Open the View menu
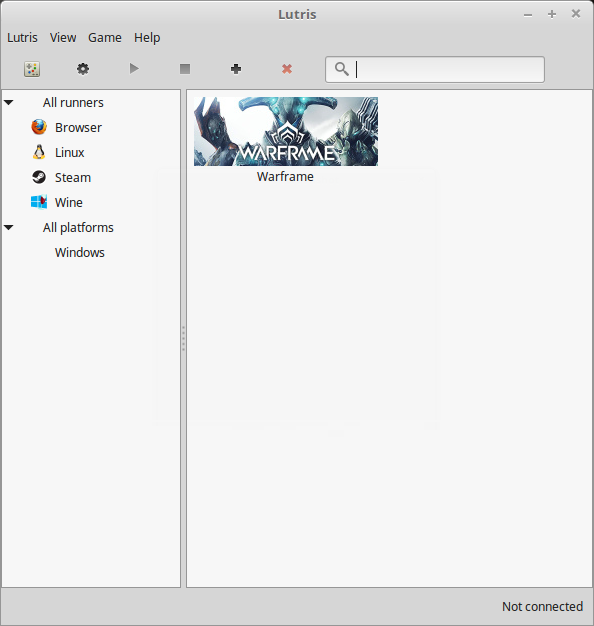The image size is (594, 626). coord(63,38)
